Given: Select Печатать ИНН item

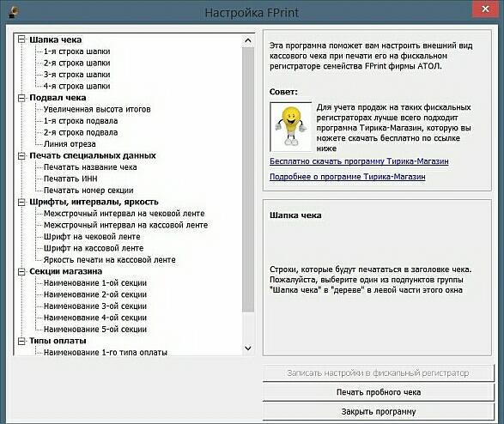Looking at the screenshot, I should click(x=70, y=179).
